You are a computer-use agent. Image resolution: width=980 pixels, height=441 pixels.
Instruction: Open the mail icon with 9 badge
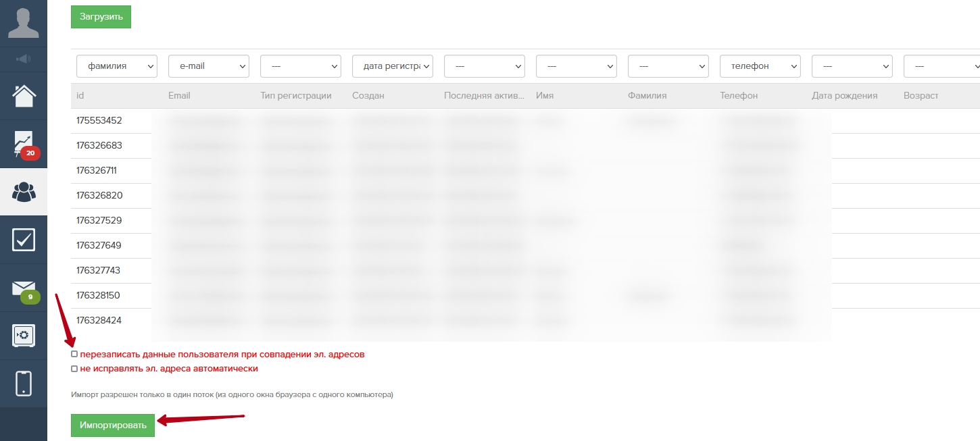tap(24, 288)
